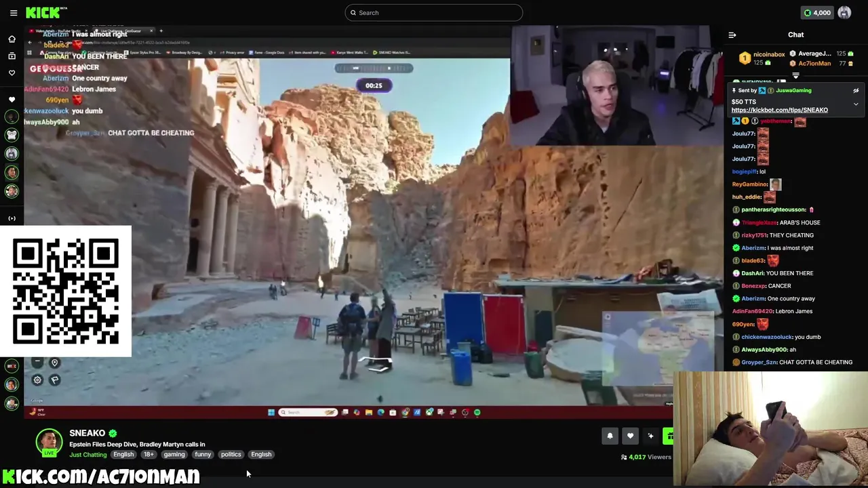
Task: Click the verified badge next to SNEAKO
Action: [113, 433]
